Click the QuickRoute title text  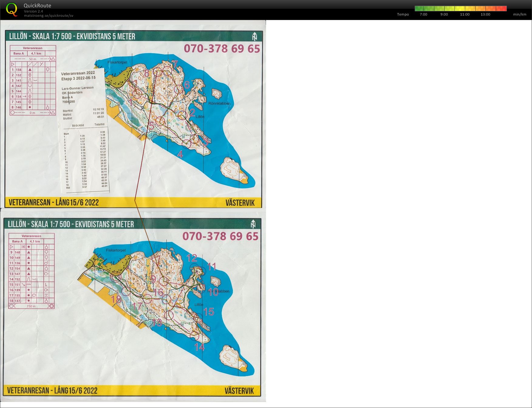(37, 5)
